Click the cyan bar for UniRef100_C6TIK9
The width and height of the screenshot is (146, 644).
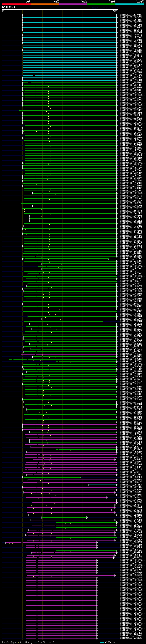pos(103,485)
